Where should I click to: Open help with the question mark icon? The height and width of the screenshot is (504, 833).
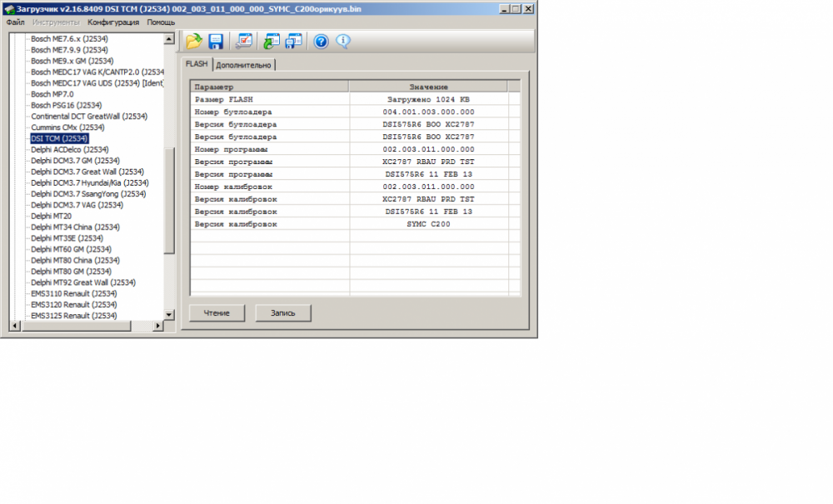(321, 41)
